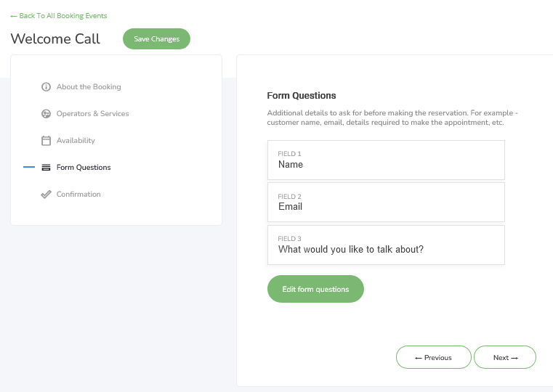
Task: Click the Operators & Services palette icon
Action: (47, 114)
